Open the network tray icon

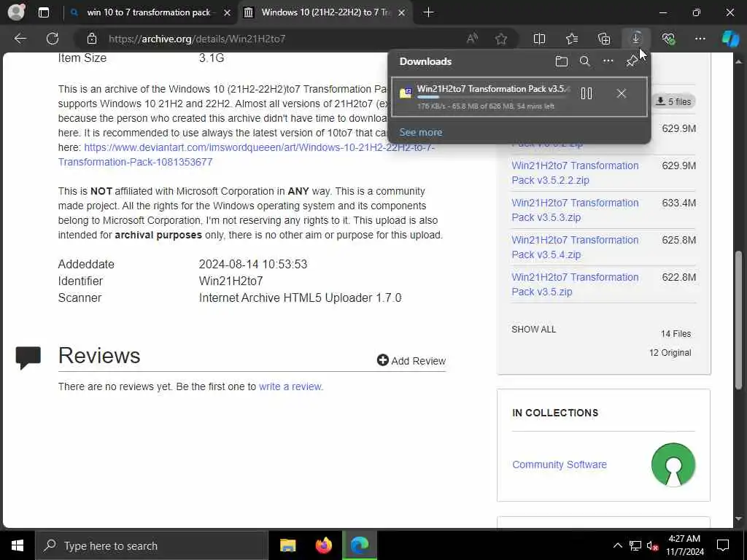click(x=635, y=545)
